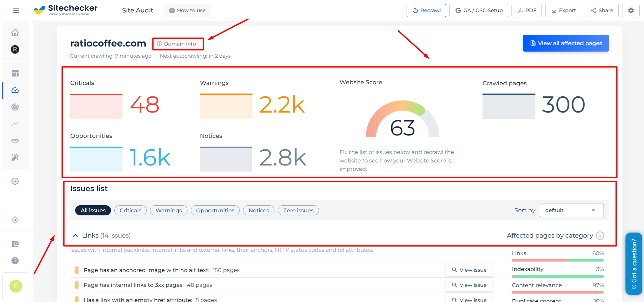The image size is (644, 302).
Task: Click the Share button
Action: tap(602, 10)
